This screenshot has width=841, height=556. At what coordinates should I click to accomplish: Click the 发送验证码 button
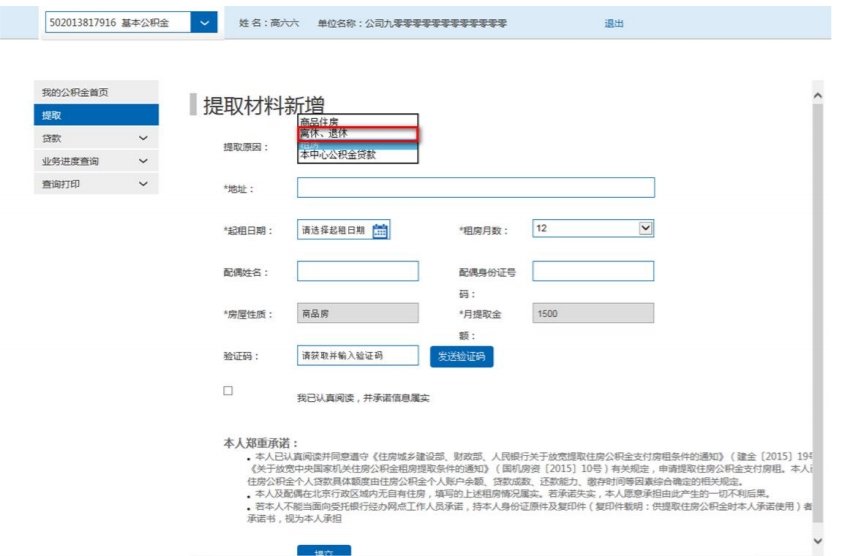462,357
